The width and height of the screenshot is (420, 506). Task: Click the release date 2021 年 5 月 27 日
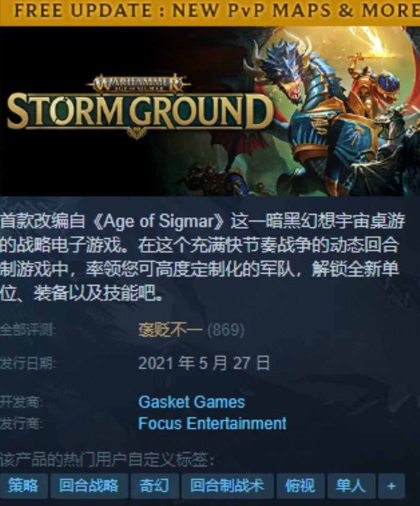tap(204, 363)
